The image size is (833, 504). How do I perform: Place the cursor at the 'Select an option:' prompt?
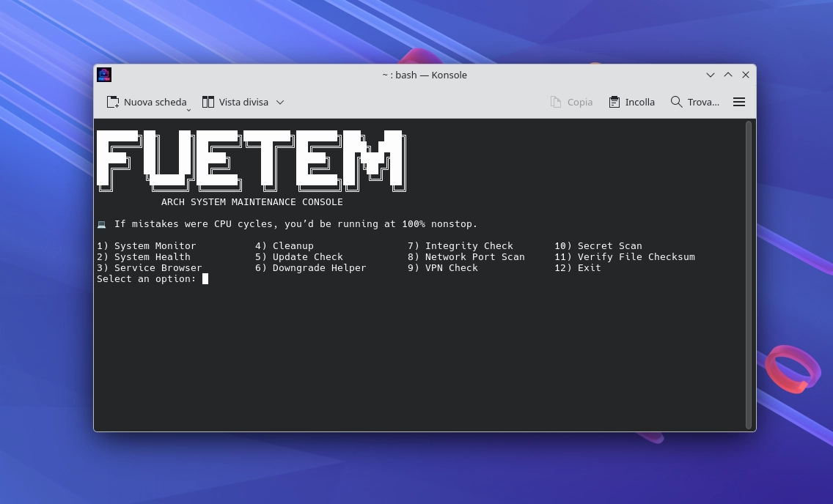point(205,279)
